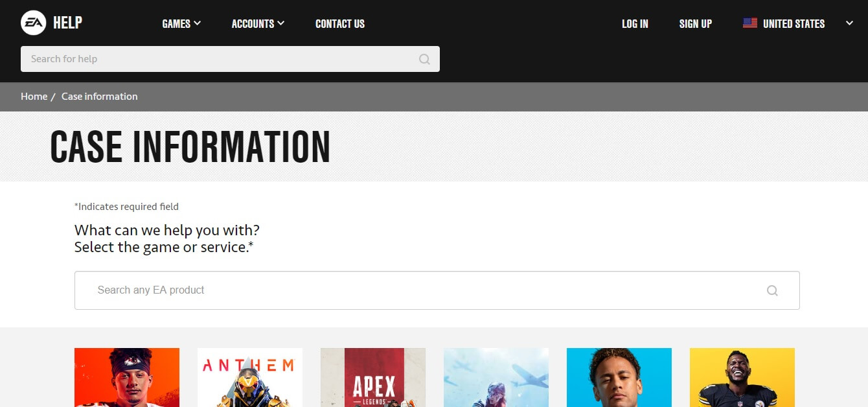Click the Case information breadcrumb

click(100, 97)
